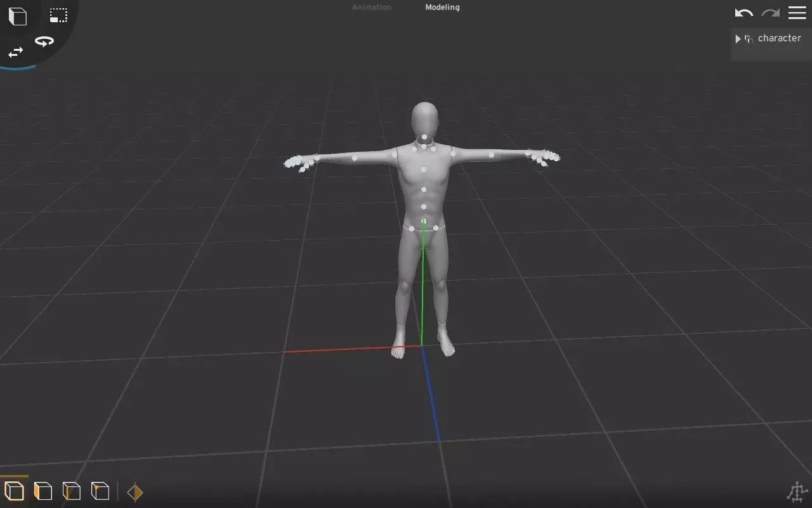Click the circular rotate arrow icon
Viewport: 812px width, 508px height.
[44, 41]
